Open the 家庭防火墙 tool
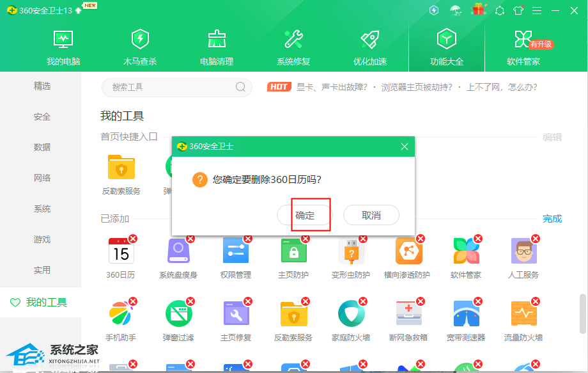 pos(351,313)
